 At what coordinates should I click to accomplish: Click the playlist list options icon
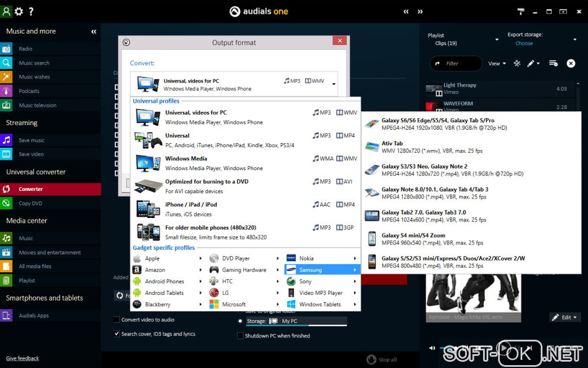point(553,63)
